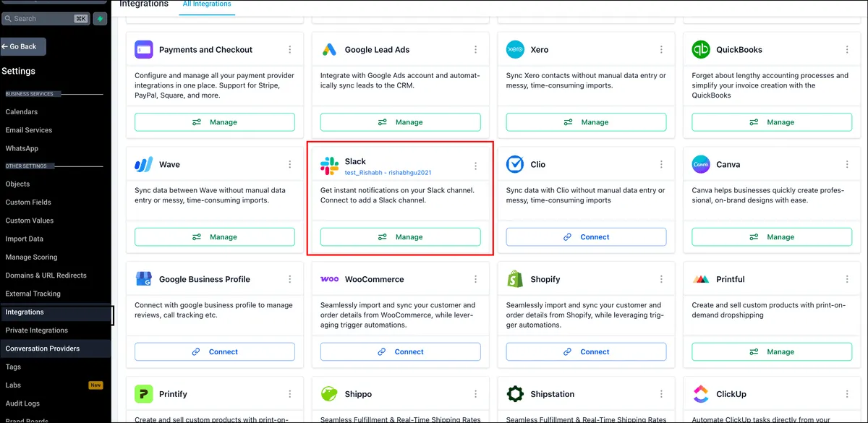Open Google Business Profile three-dot menu
Viewport: 868px width, 423px height.
[290, 279]
